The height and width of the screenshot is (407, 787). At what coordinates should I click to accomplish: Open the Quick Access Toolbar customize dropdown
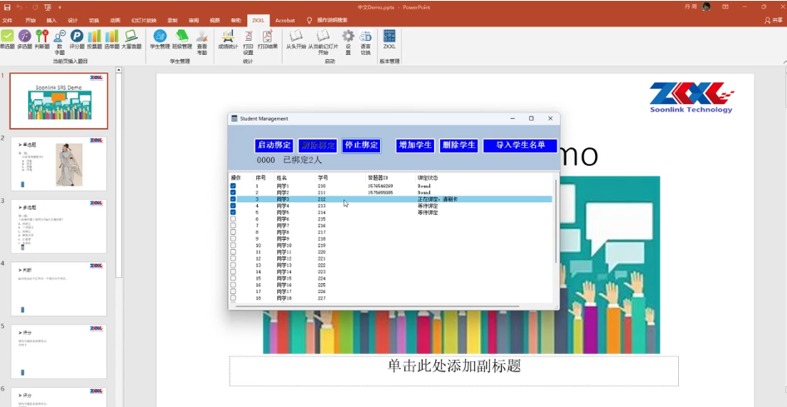point(61,7)
